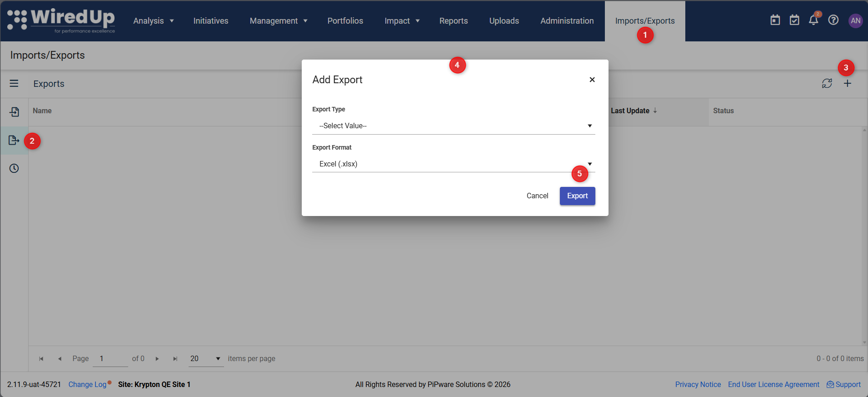The image size is (868, 397).
Task: Expand the Analysis menu
Action: coord(154,21)
